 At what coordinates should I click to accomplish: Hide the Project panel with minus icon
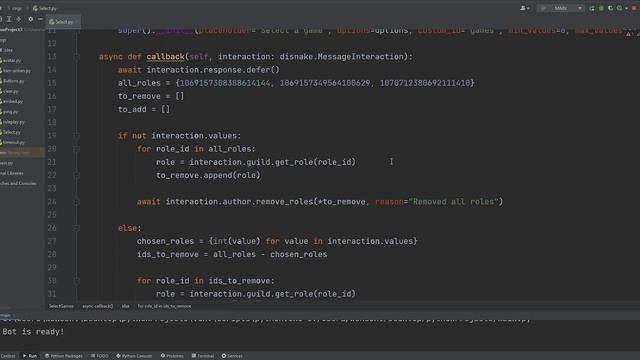pos(40,19)
